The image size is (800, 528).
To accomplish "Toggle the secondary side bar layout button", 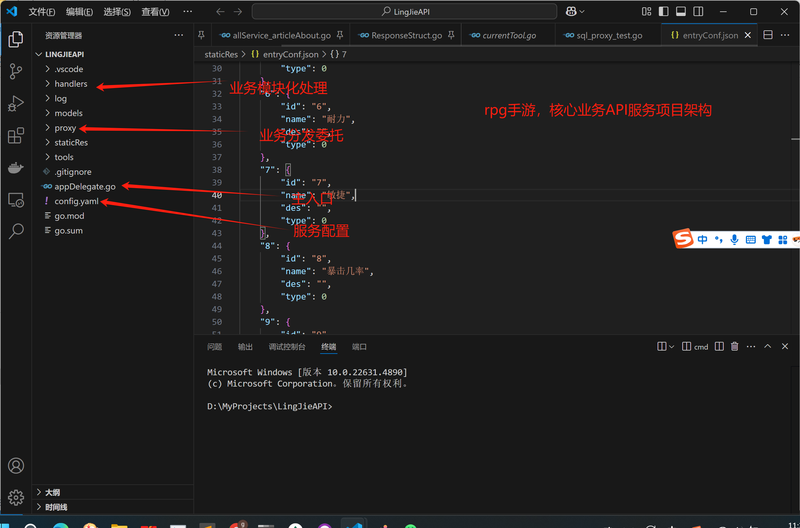I will coord(698,11).
